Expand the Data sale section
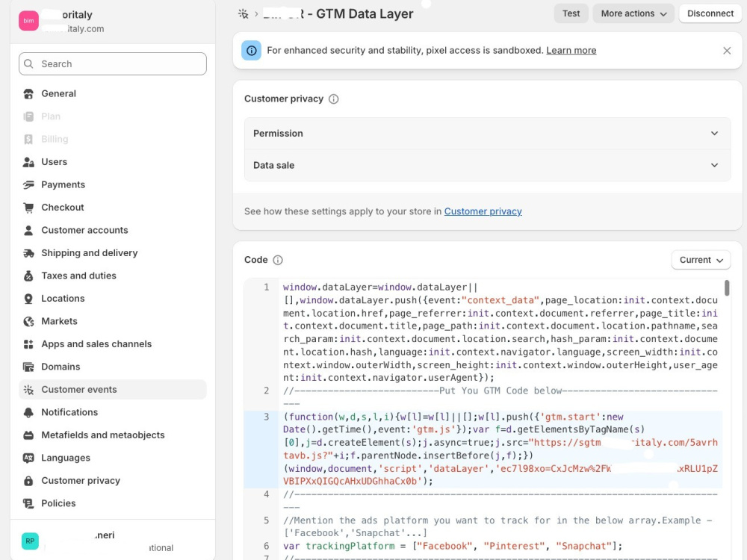747x560 pixels. (x=487, y=165)
